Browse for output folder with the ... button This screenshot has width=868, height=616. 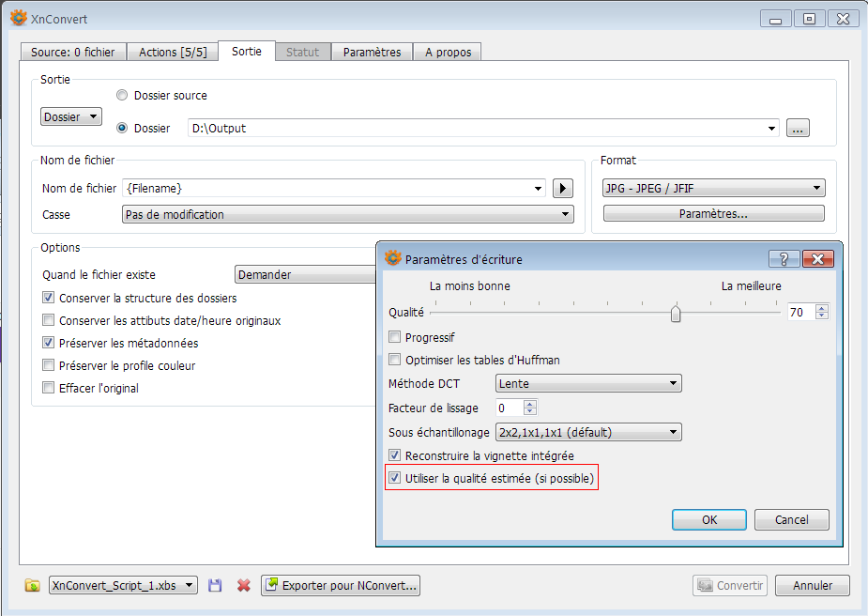click(x=798, y=128)
